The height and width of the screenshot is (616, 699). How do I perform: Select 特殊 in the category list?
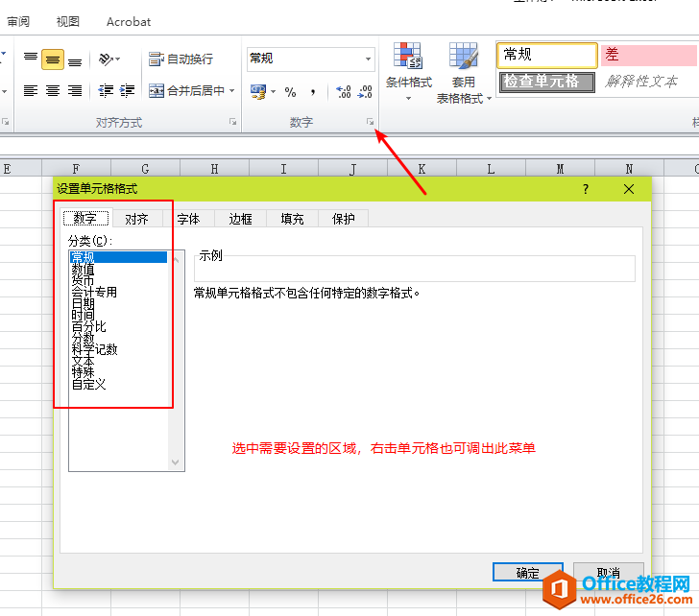(118, 372)
